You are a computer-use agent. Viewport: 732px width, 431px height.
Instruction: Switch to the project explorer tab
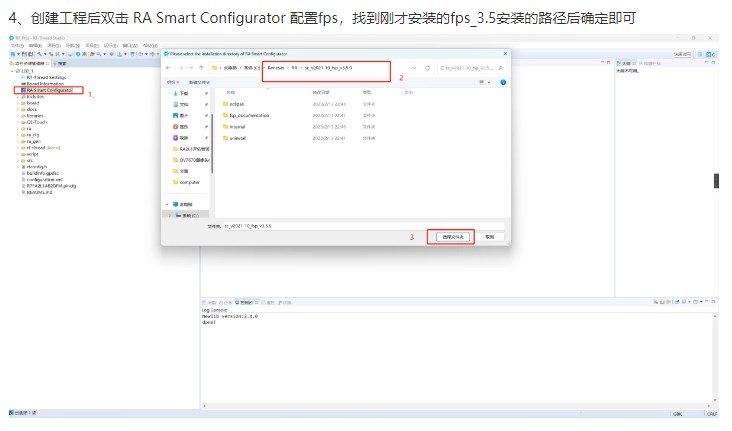pyautogui.click(x=30, y=63)
